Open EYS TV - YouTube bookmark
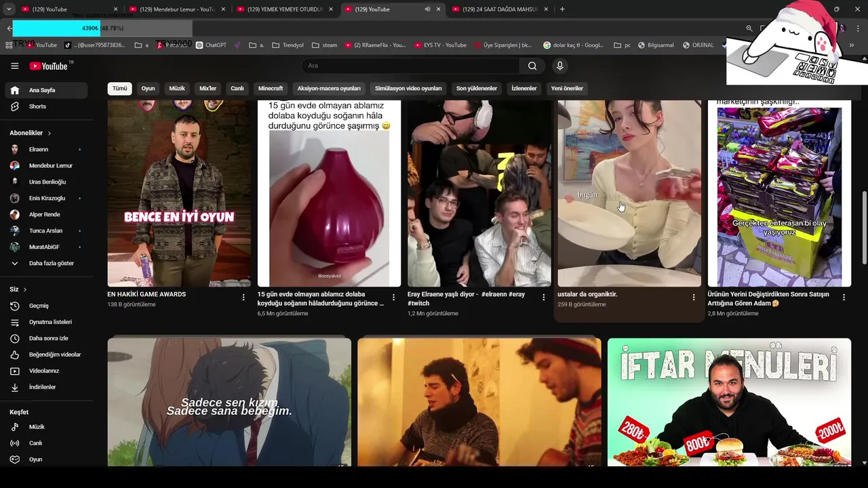868x488 pixels. (x=439, y=45)
